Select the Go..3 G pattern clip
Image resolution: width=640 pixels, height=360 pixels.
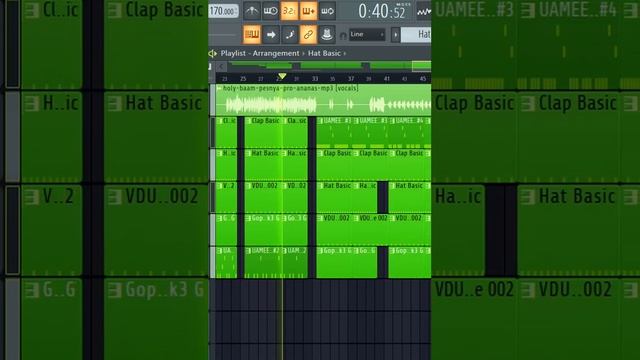pos(295,230)
